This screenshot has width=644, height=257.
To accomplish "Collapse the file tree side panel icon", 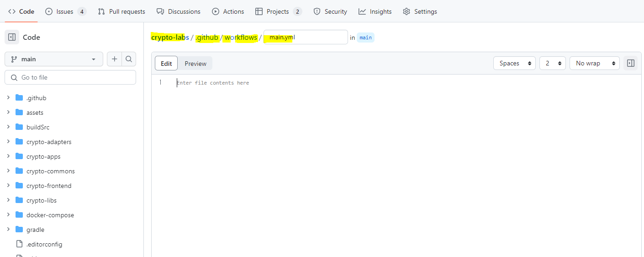I will pyautogui.click(x=12, y=37).
